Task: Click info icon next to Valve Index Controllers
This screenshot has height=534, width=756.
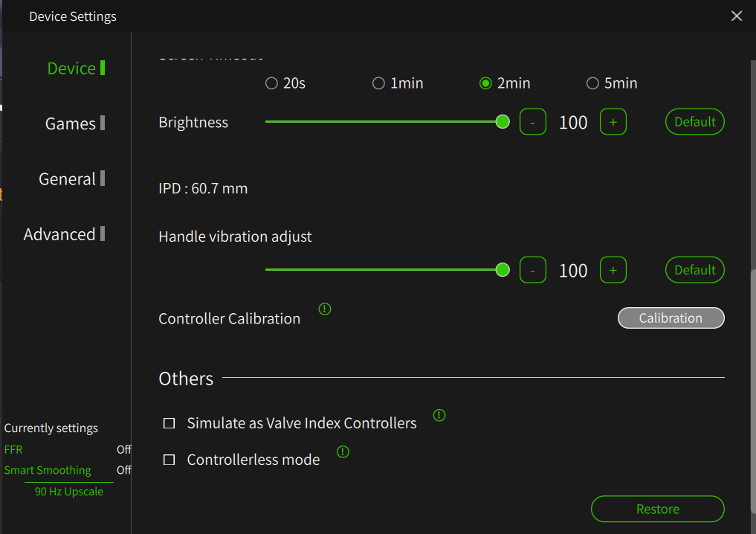Action: click(439, 415)
